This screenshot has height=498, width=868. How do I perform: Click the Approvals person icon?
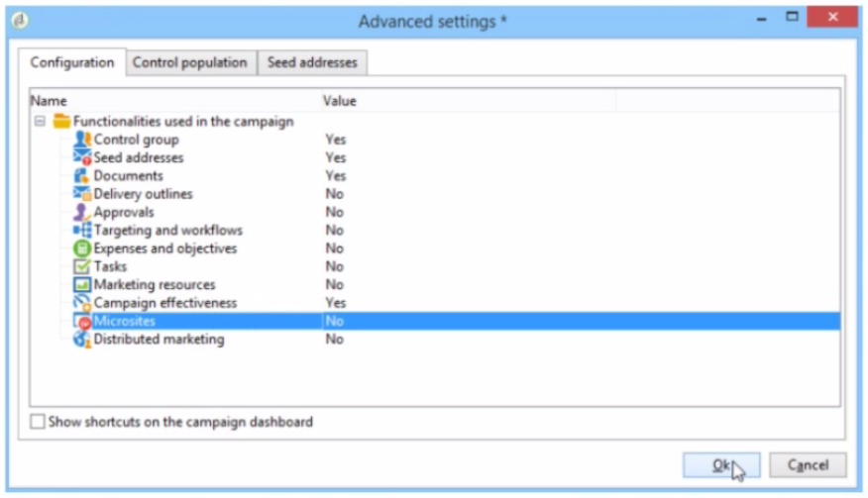click(82, 212)
